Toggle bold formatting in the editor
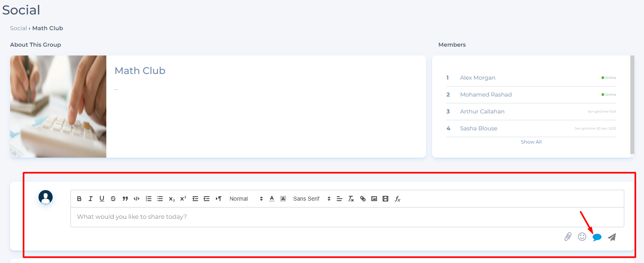 tap(79, 199)
